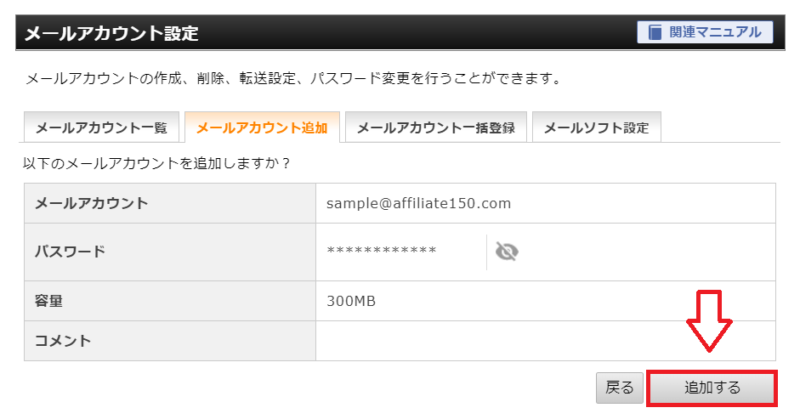
Task: Select the 300MB capacity value
Action: click(351, 301)
